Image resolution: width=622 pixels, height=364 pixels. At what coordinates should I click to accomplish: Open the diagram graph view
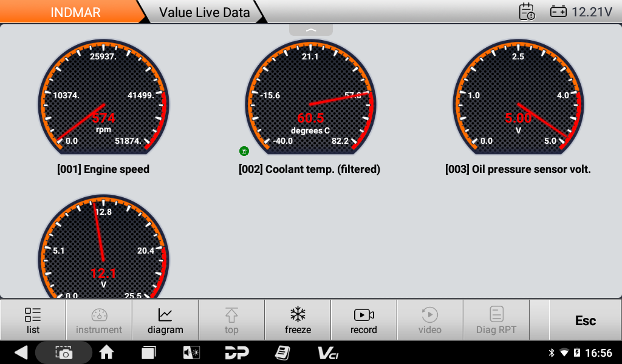click(x=165, y=320)
